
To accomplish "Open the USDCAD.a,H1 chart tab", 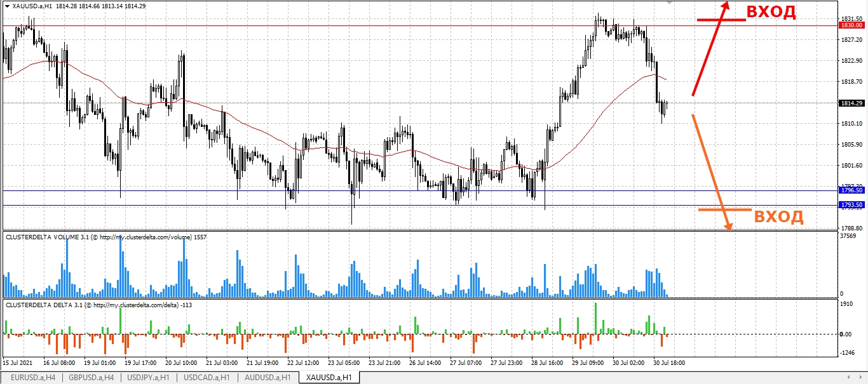I will [206, 378].
